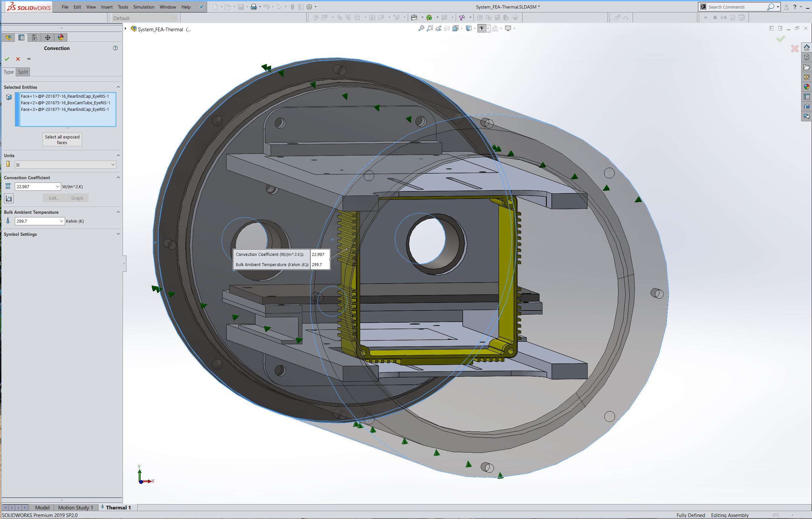Toggle temperature-dependent convection coefficient button
Image resolution: width=812 pixels, height=519 pixels.
coord(9,198)
